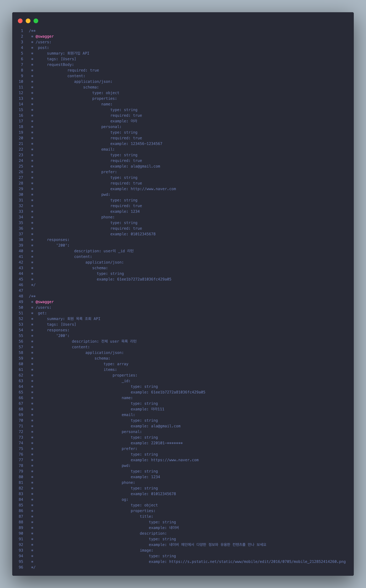Click 'application/json:' on line 58
This screenshot has height=588, width=366.
point(105,353)
